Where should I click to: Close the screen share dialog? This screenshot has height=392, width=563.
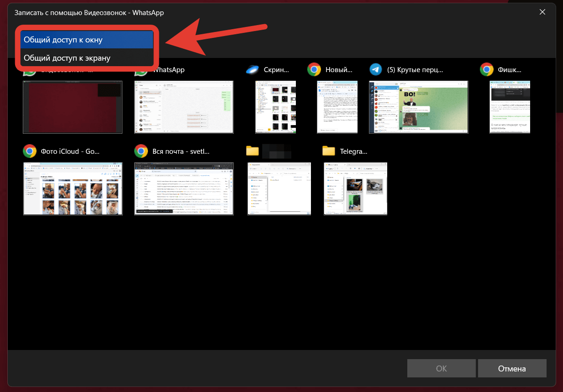542,12
